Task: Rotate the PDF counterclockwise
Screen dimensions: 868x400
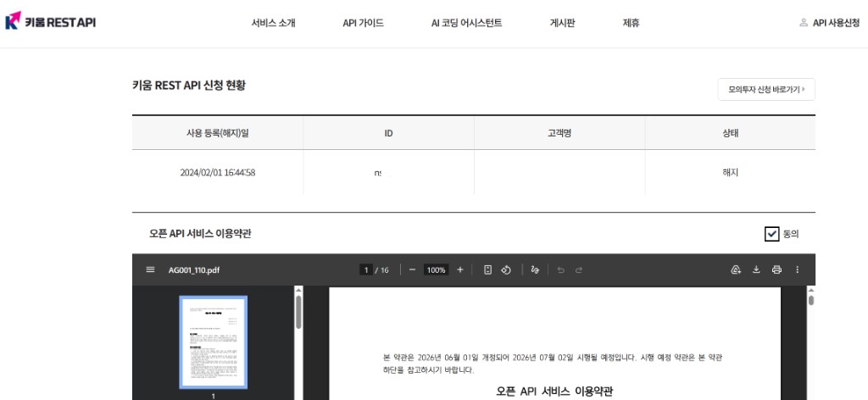Action: click(506, 269)
